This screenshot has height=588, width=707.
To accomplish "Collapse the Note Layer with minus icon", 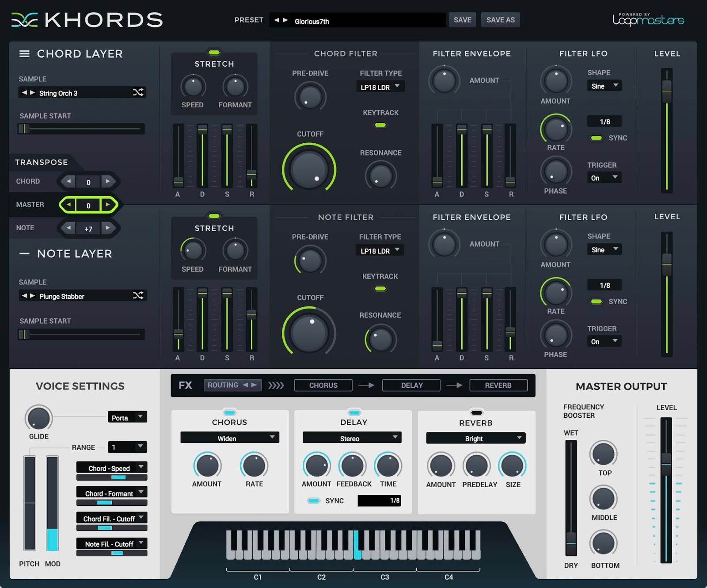I will (x=24, y=254).
